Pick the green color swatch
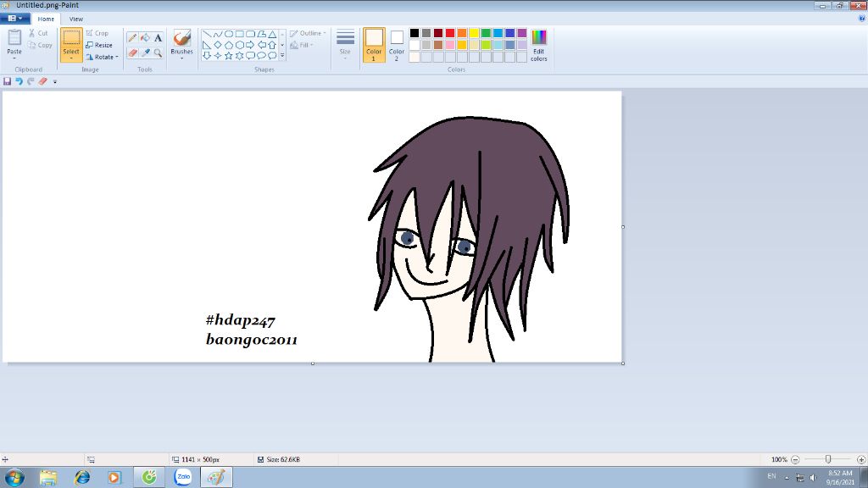This screenshot has width=868, height=488. (486, 33)
